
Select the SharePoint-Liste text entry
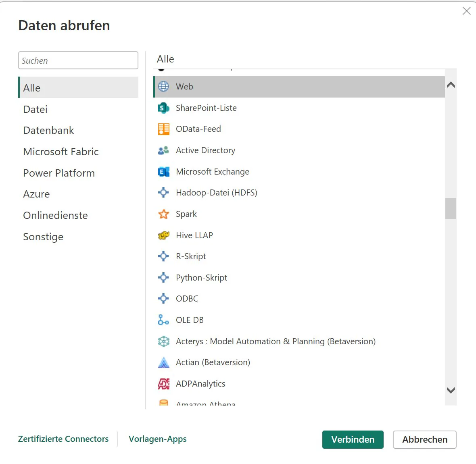coord(206,108)
